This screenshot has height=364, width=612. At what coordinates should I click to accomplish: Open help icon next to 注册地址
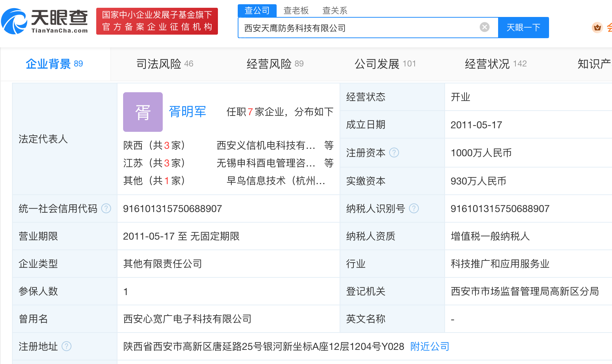pyautogui.click(x=67, y=346)
